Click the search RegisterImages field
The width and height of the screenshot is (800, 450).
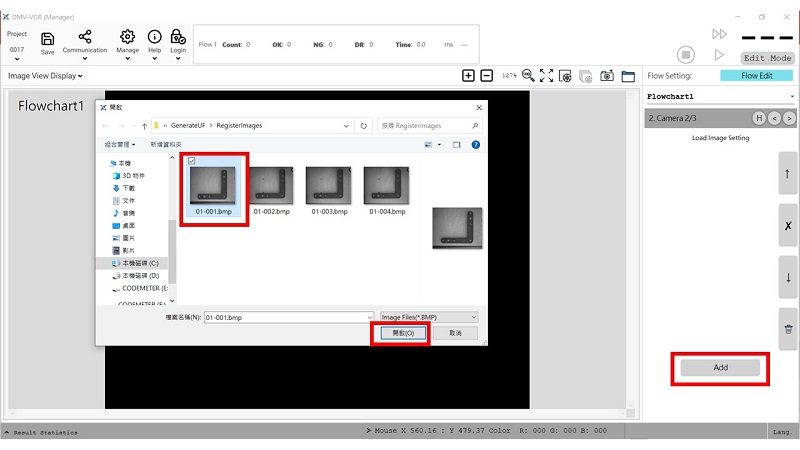430,126
